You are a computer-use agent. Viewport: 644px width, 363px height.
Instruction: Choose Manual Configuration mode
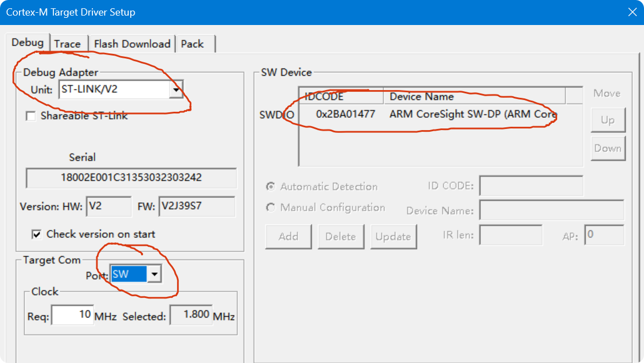271,207
